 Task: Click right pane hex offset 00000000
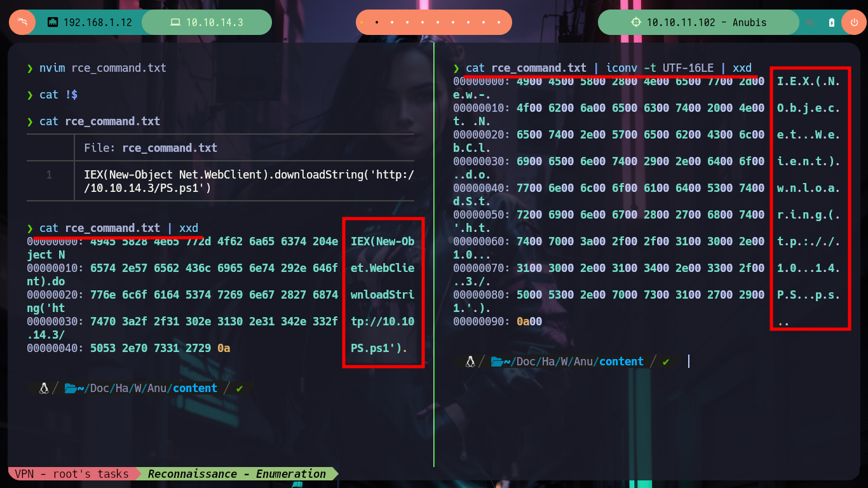coord(482,81)
